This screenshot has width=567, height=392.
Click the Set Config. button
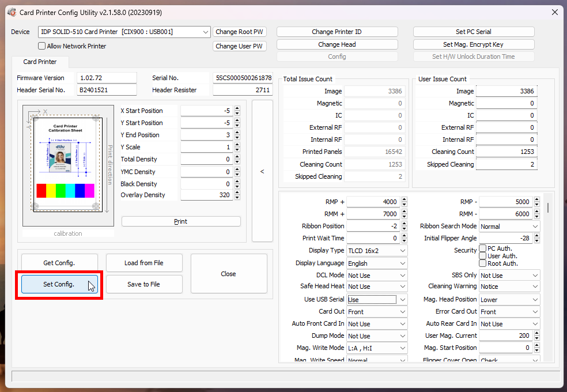[x=59, y=284]
